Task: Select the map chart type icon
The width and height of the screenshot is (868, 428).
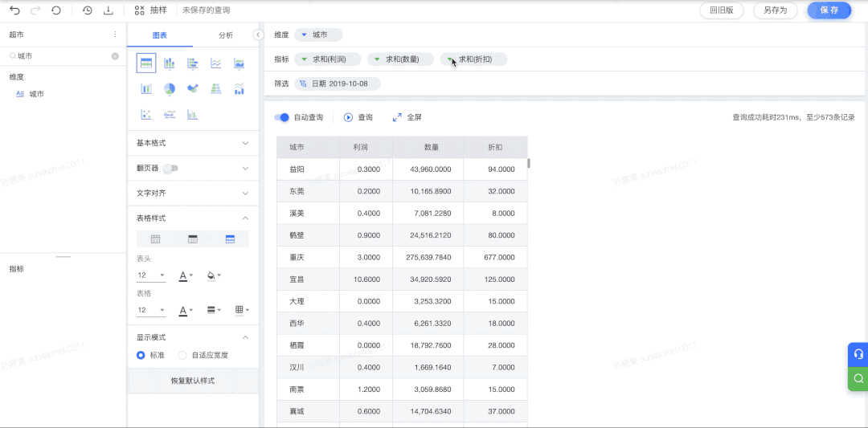Action: [x=192, y=89]
